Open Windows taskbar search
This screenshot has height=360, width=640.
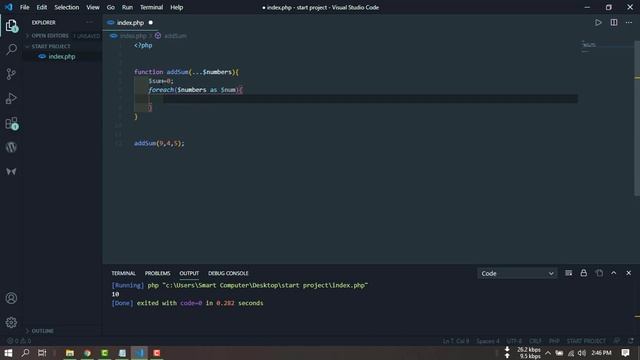[x=25, y=353]
